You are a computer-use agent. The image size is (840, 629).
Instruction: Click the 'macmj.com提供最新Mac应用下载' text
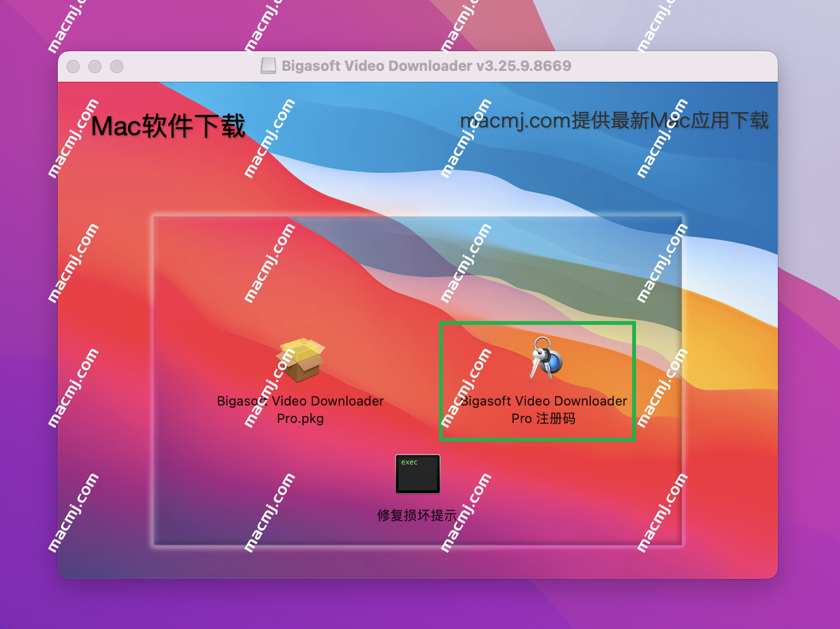tap(614, 120)
